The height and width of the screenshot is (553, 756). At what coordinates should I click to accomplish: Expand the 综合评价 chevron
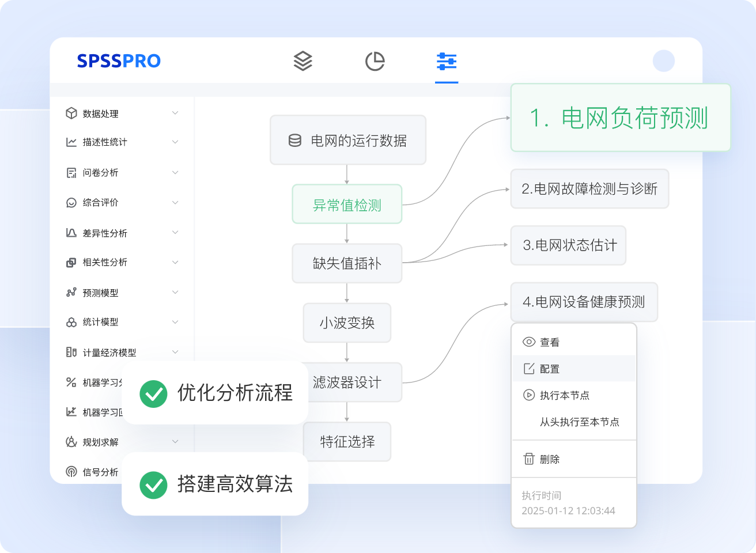click(x=175, y=202)
